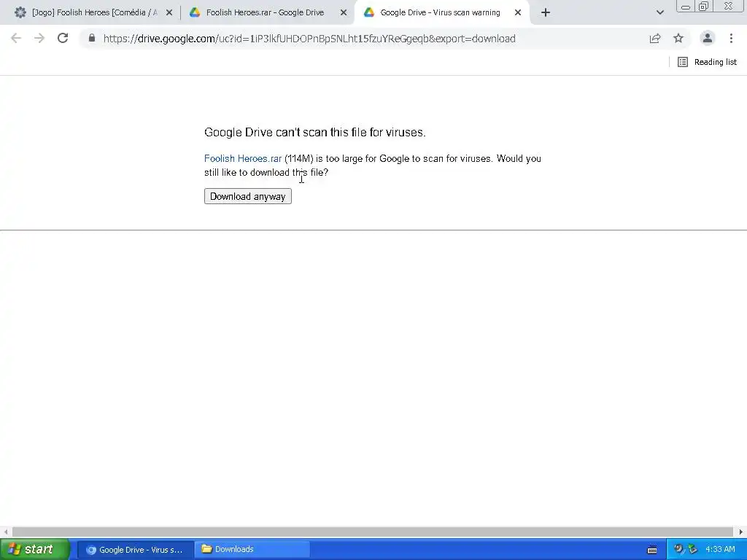Open a new tab with plus button

pos(546,12)
